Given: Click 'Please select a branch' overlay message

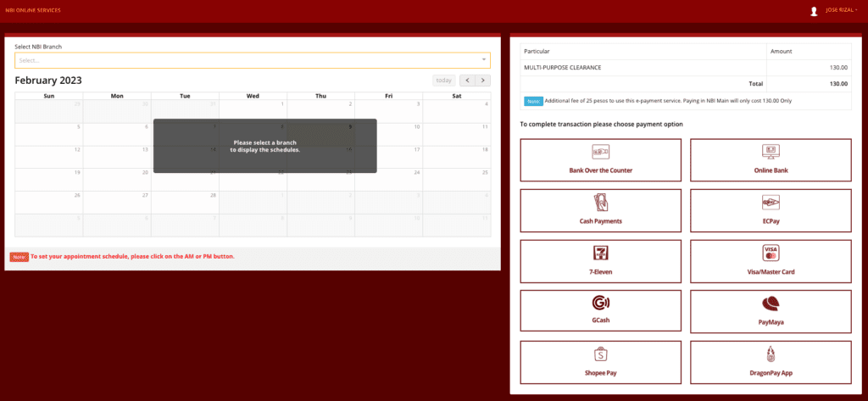Looking at the screenshot, I should tap(265, 146).
